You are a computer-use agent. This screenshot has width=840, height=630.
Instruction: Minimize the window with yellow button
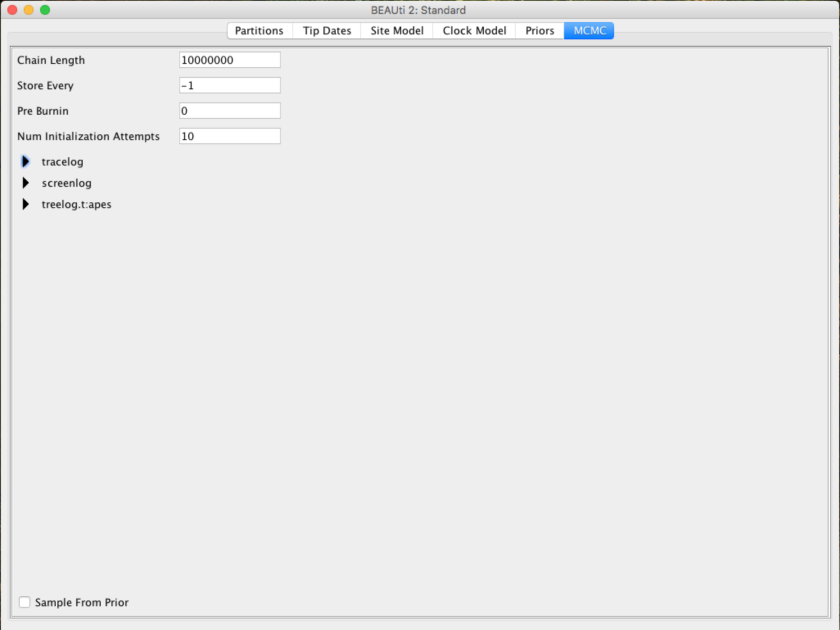tap(29, 10)
